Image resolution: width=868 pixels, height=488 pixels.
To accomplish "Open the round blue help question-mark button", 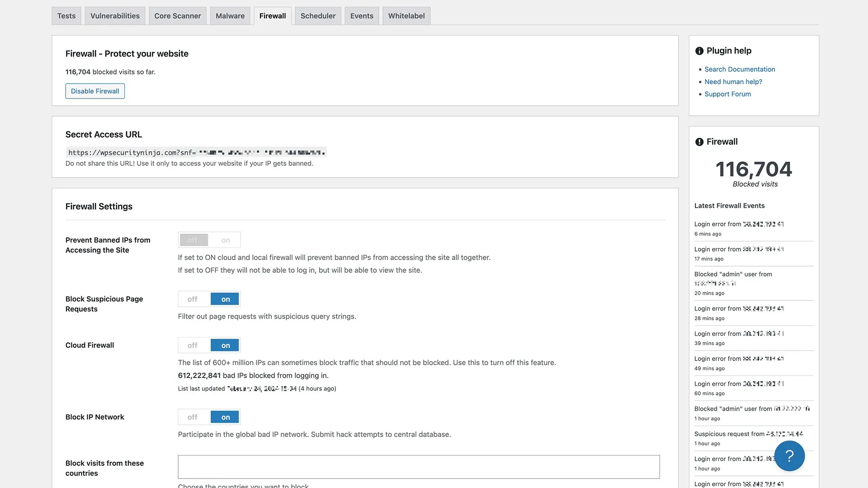I will tap(789, 456).
